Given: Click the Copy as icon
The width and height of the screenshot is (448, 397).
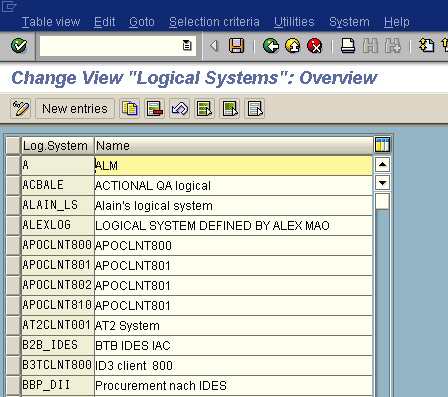Looking at the screenshot, I should (130, 109).
